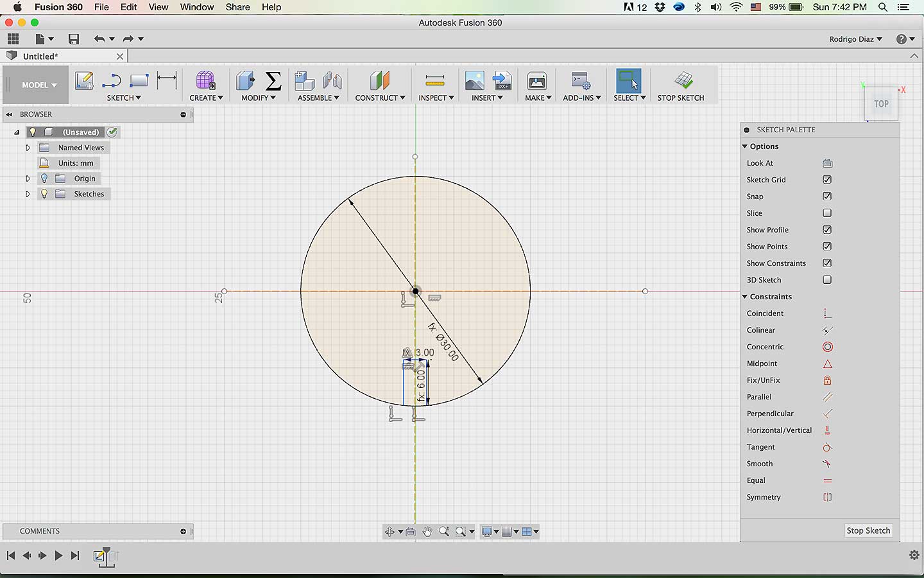Viewport: 924px width, 578px height.
Task: Click the Insert DXF icon
Action: tap(502, 81)
